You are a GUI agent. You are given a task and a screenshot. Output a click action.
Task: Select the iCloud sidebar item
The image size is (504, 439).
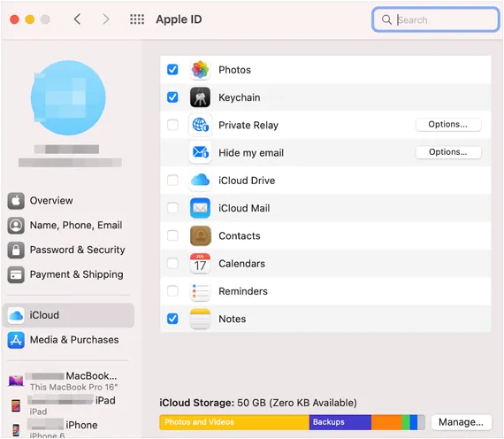(x=68, y=315)
